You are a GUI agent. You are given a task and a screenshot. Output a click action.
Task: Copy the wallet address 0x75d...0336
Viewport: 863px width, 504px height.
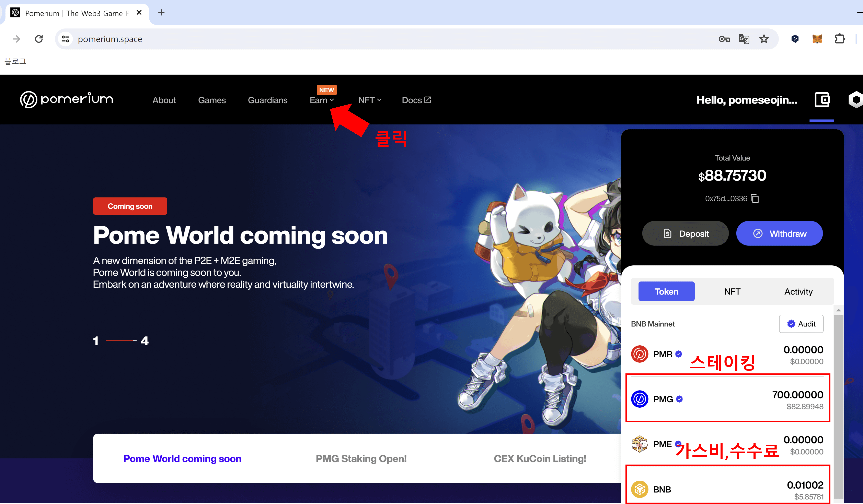coord(755,199)
